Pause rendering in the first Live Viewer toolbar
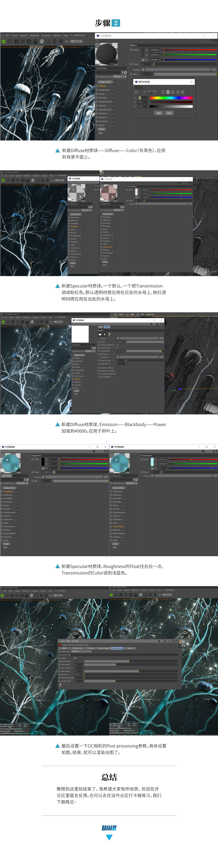 coord(16,41)
